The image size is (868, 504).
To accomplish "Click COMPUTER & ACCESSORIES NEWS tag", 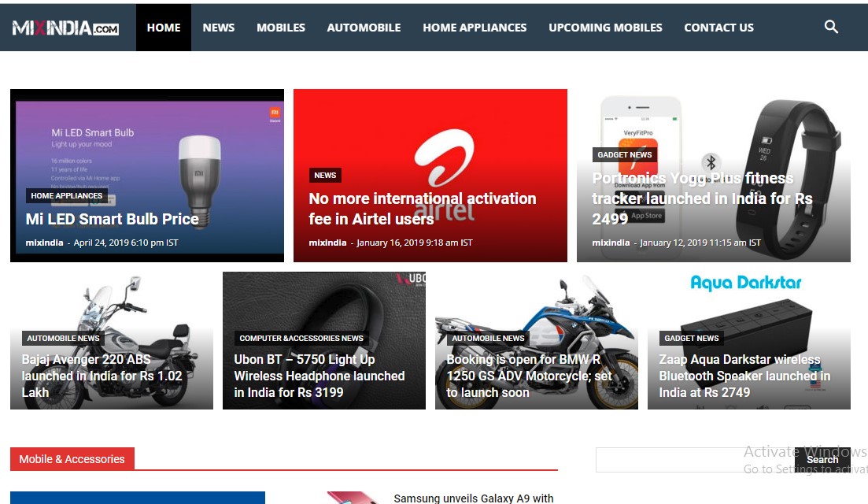I will pyautogui.click(x=301, y=338).
